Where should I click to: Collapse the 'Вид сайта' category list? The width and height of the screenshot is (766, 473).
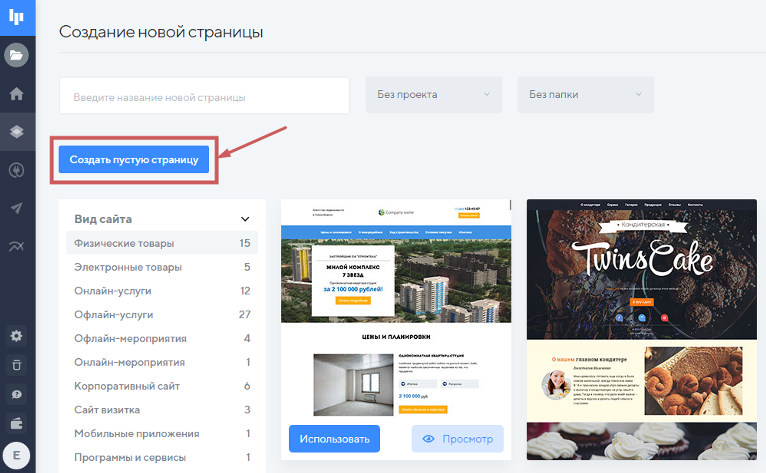click(245, 219)
